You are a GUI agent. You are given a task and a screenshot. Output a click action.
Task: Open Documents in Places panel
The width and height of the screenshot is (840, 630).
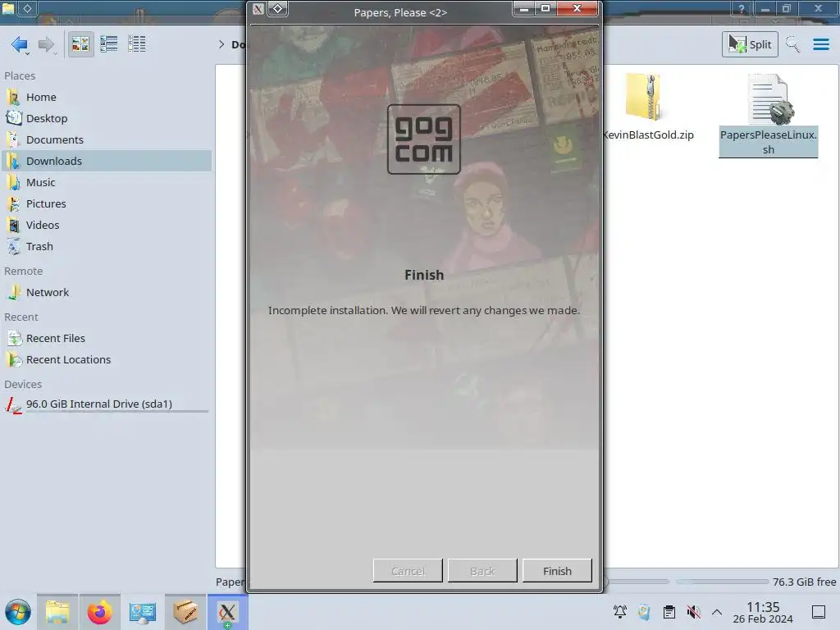(x=106, y=139)
